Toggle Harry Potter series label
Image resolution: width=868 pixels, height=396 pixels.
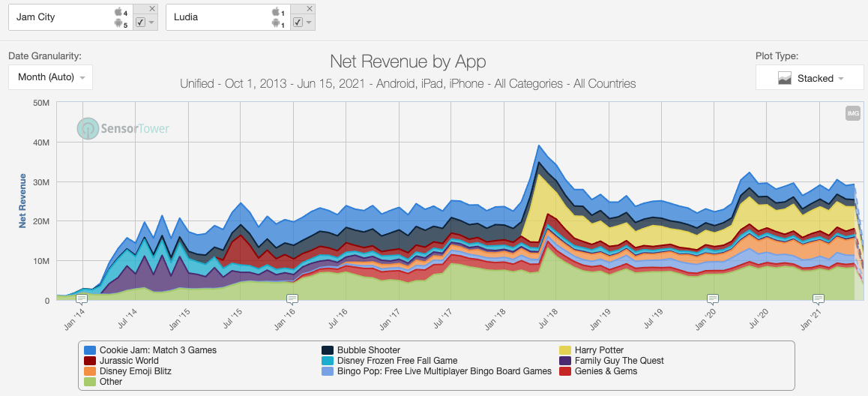(600, 350)
